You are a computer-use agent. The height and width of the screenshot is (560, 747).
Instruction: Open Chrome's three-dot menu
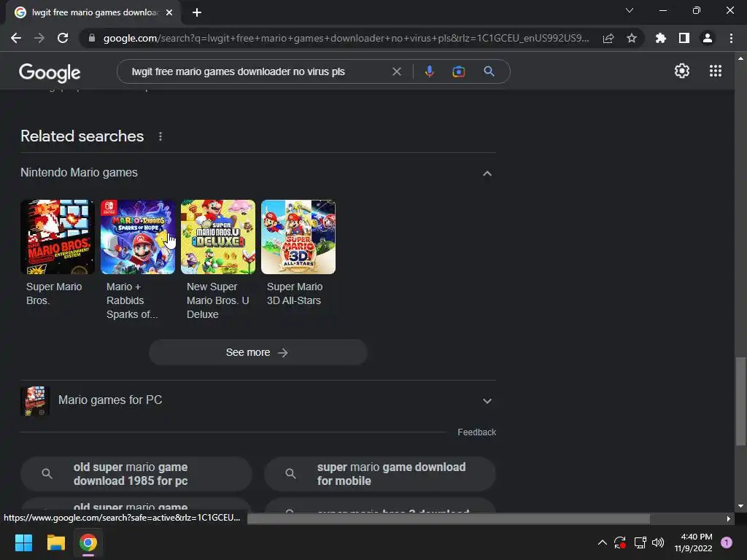tap(731, 38)
